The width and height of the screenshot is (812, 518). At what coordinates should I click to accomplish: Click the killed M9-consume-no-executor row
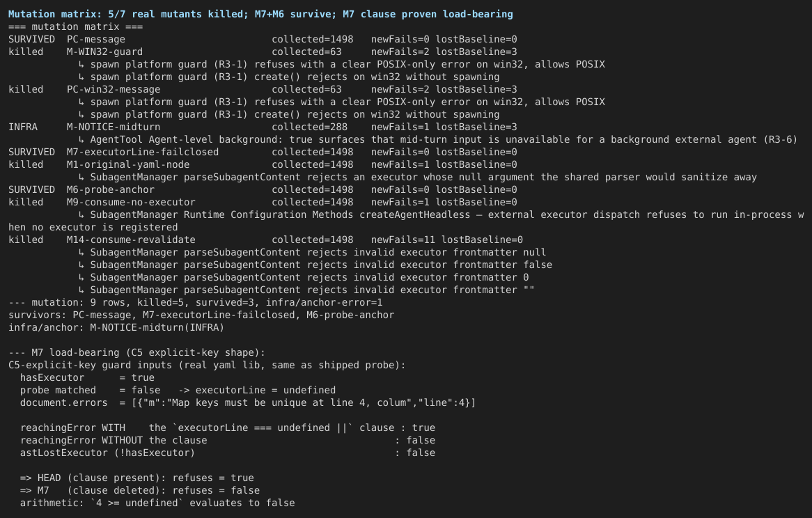point(263,203)
